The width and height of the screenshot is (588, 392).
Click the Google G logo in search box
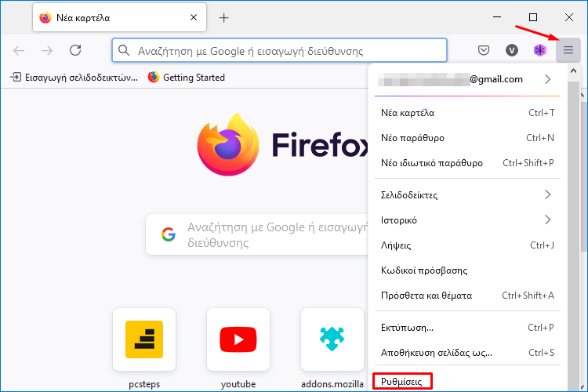pyautogui.click(x=169, y=235)
